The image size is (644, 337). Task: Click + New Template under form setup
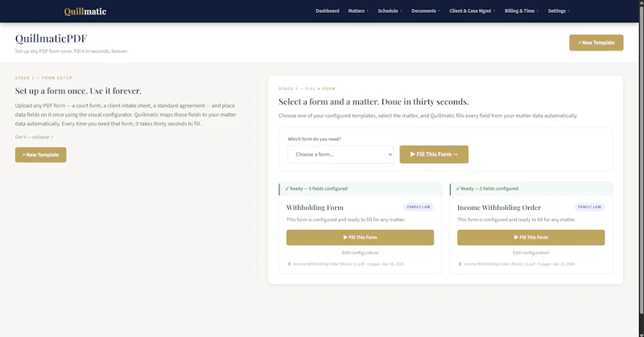click(41, 154)
